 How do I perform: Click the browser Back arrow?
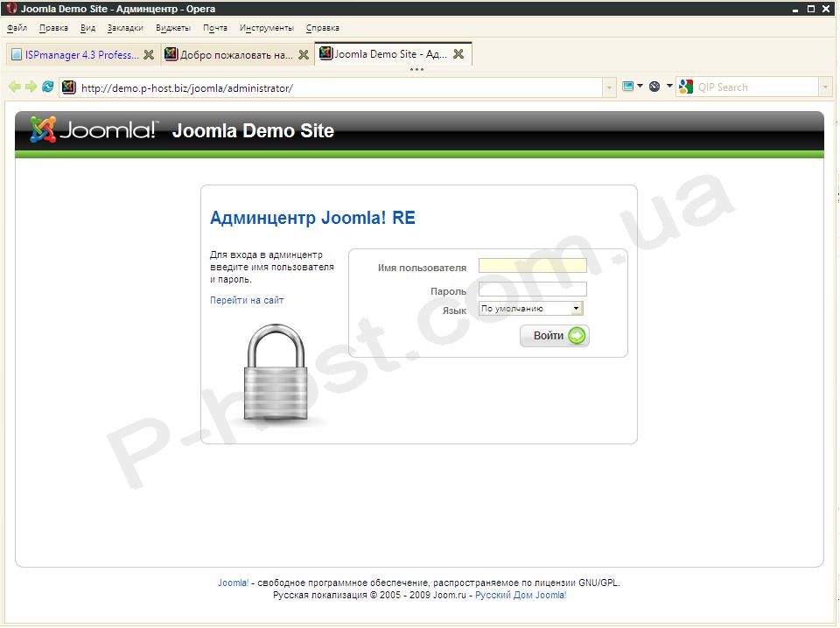pyautogui.click(x=15, y=87)
